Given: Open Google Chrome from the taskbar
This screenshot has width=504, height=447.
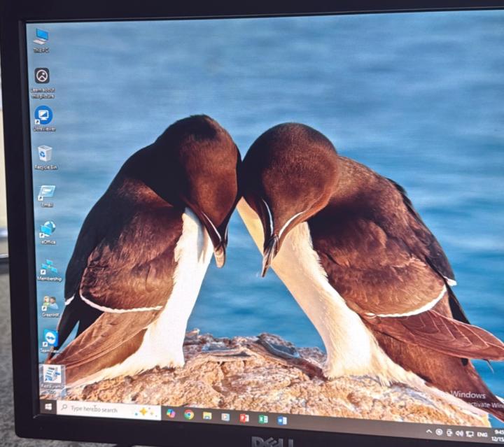Looking at the screenshot, I should [189, 414].
